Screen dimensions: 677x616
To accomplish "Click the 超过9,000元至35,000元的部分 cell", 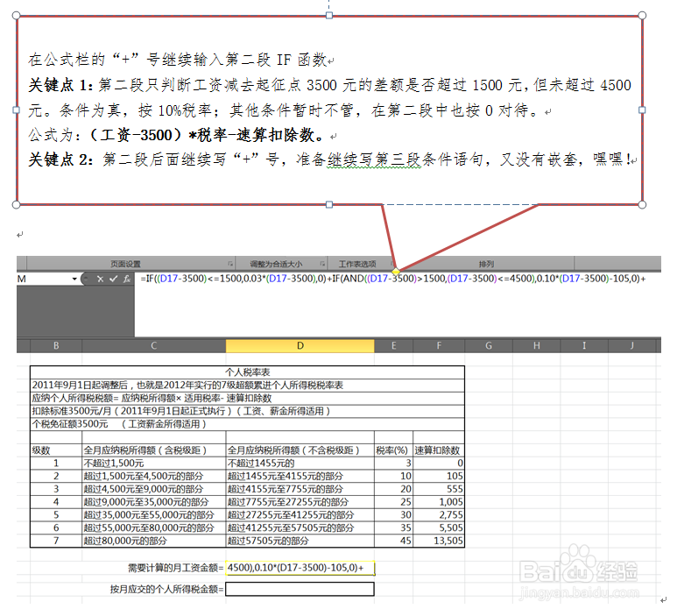I will [154, 502].
